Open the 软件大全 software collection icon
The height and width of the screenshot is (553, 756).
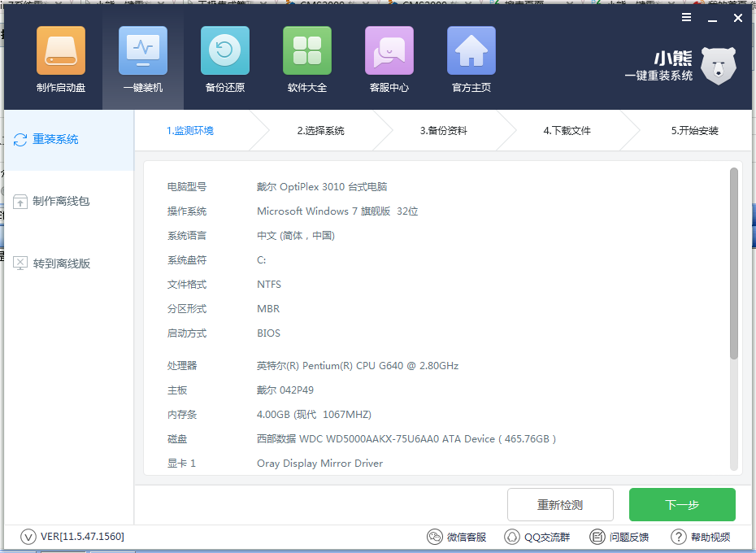[307, 59]
